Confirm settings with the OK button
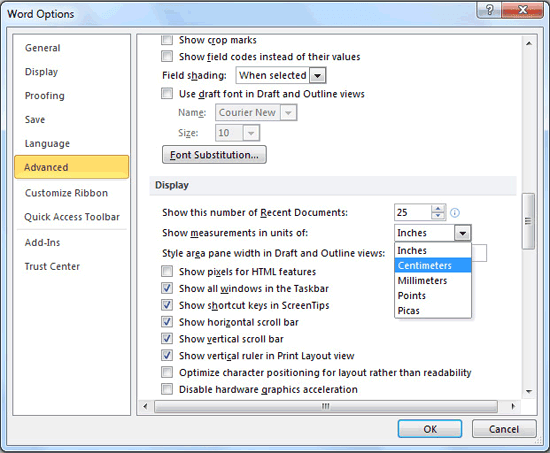 tap(430, 429)
